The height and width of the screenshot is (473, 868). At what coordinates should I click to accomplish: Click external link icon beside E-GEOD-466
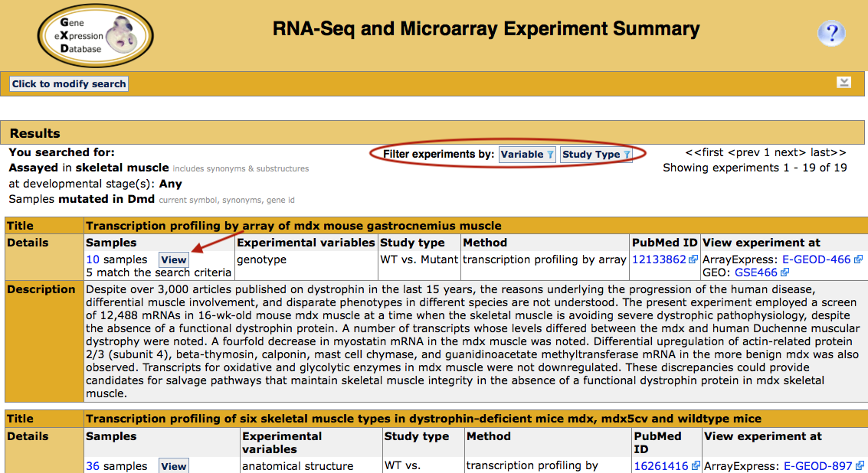click(x=858, y=259)
